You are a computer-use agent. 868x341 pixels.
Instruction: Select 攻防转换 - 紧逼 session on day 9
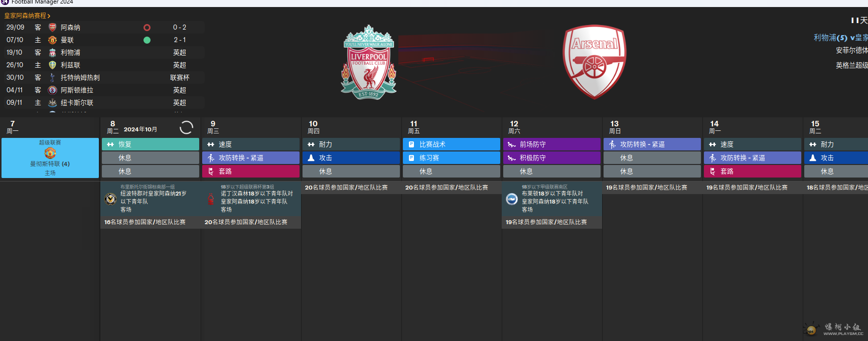[x=251, y=158]
